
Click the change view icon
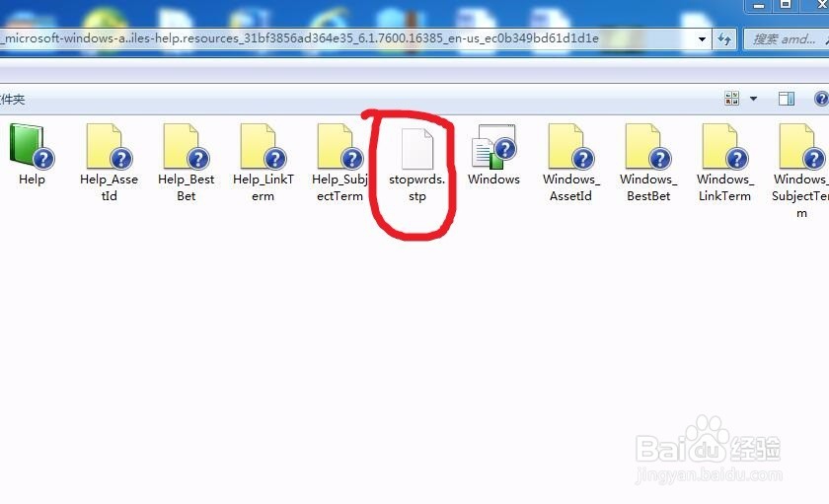click(731, 99)
